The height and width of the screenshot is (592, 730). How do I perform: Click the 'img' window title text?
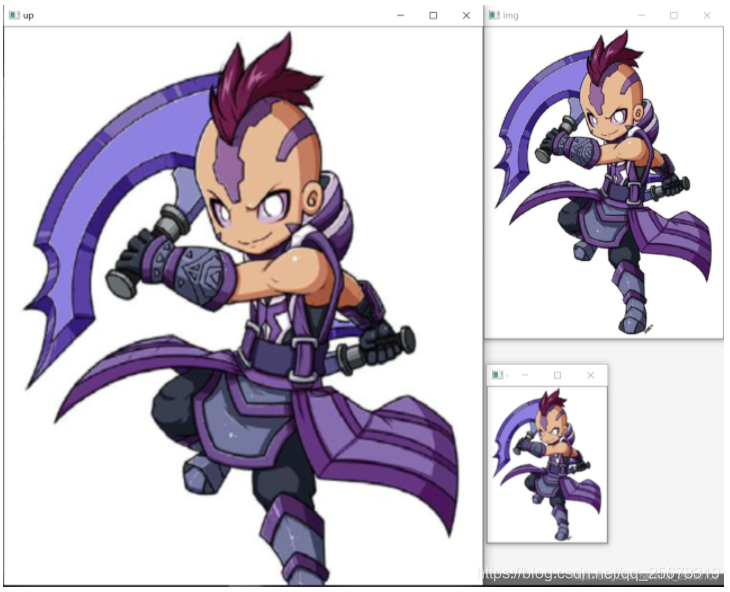pyautogui.click(x=510, y=15)
